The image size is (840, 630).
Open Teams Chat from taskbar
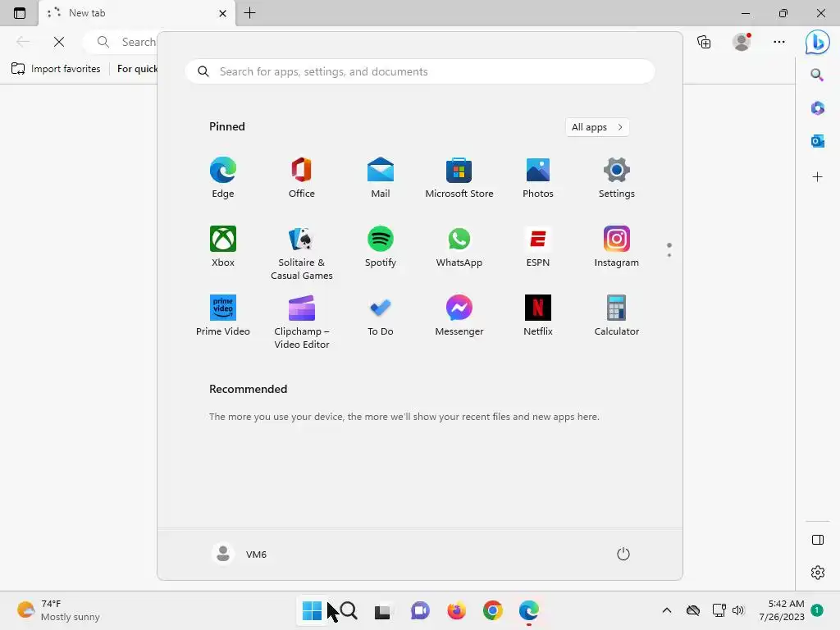[420, 610]
